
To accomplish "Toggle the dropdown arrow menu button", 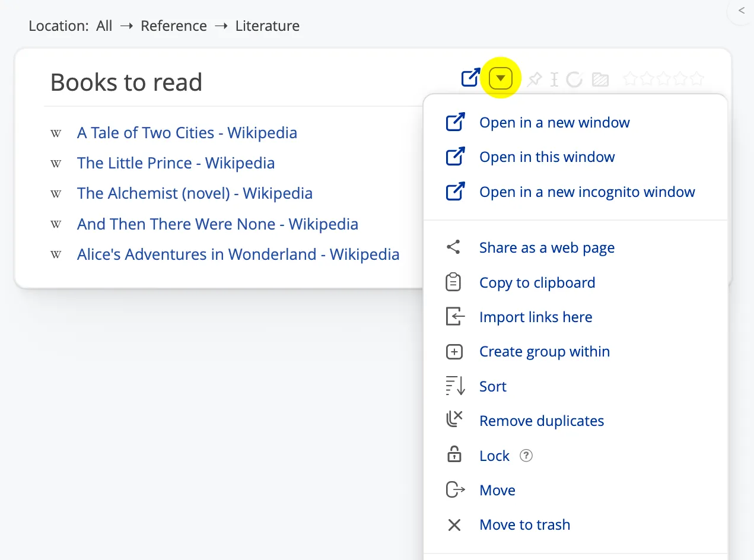I will [x=501, y=78].
